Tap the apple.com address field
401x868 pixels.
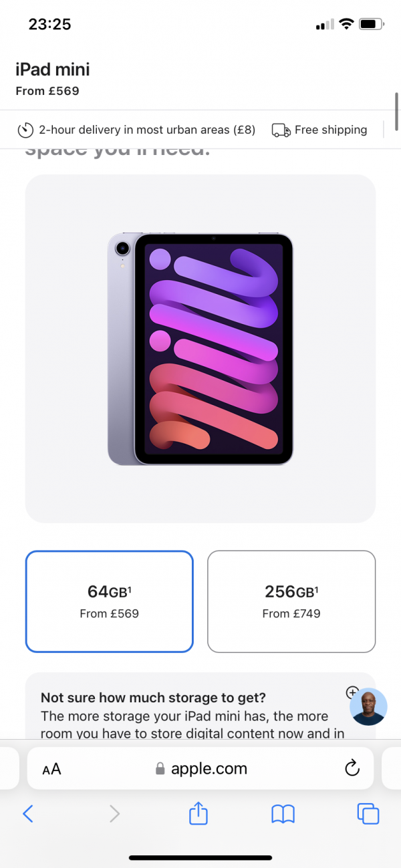[200, 768]
